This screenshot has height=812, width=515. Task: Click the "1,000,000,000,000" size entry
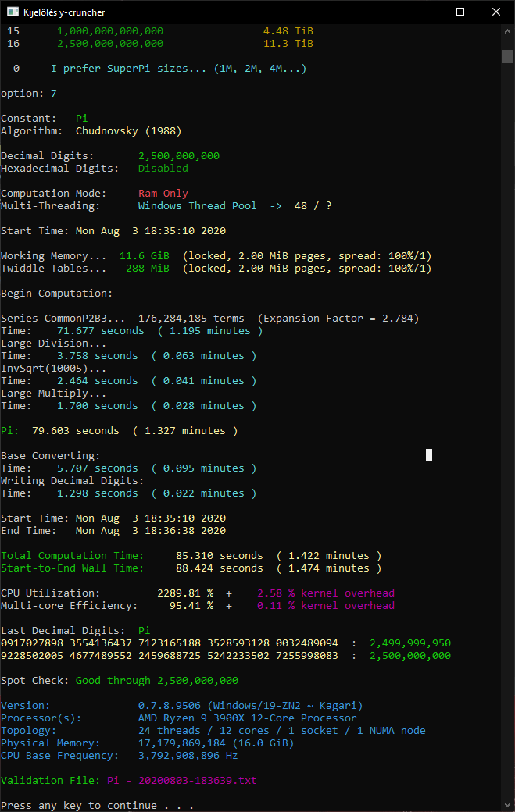tap(110, 31)
